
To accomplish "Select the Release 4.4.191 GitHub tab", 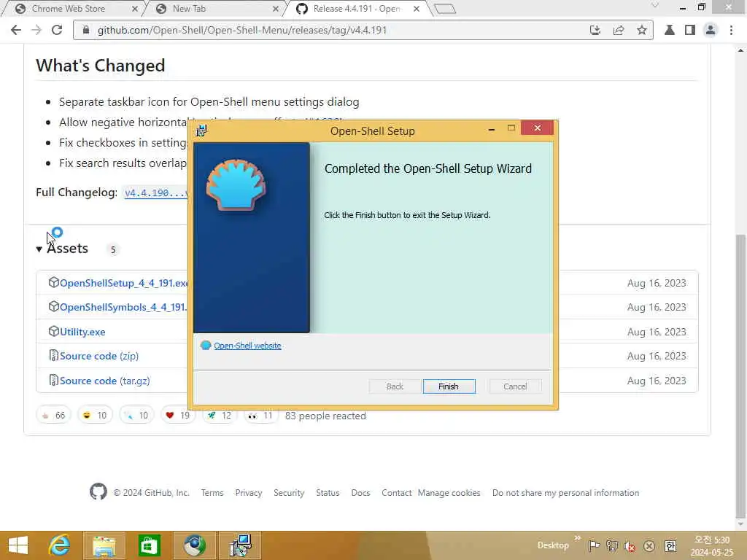I will click(356, 9).
